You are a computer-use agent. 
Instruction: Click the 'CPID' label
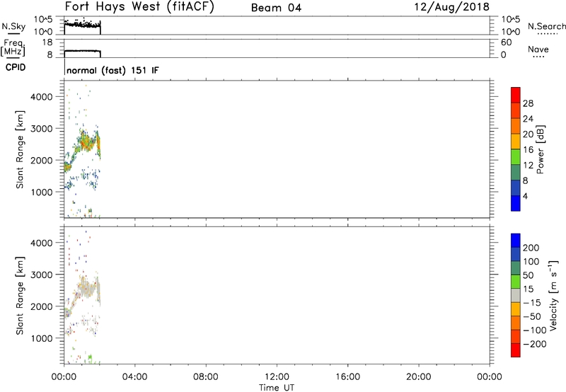click(16, 67)
